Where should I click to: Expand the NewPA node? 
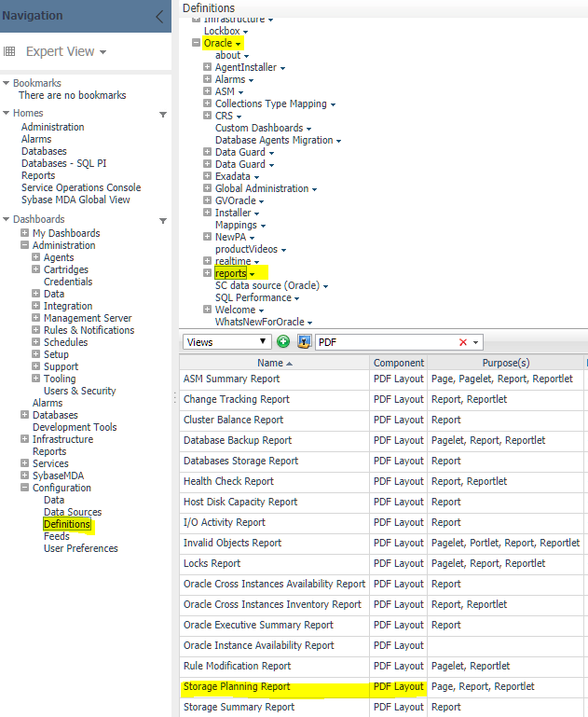[x=207, y=237]
